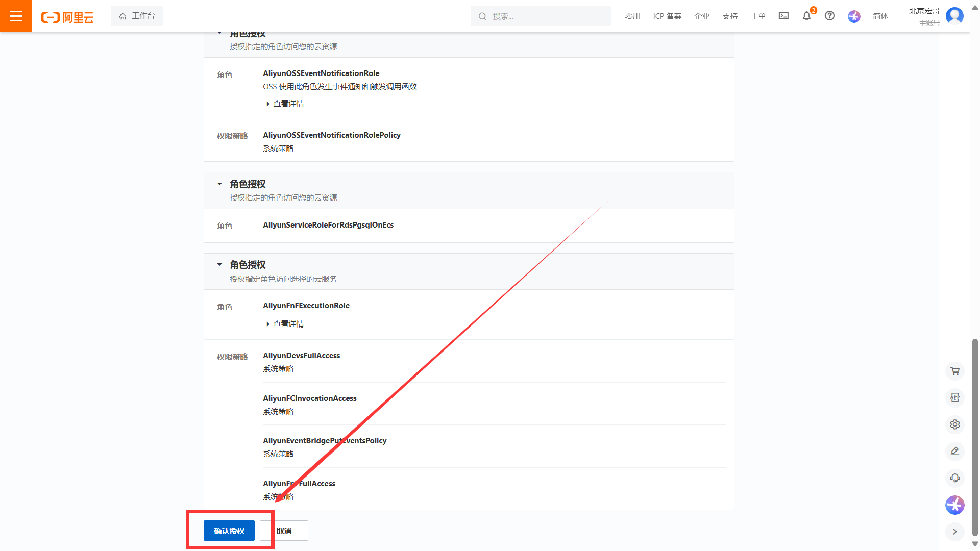Open the notifications bell
The width and height of the screenshot is (980, 551).
(806, 16)
